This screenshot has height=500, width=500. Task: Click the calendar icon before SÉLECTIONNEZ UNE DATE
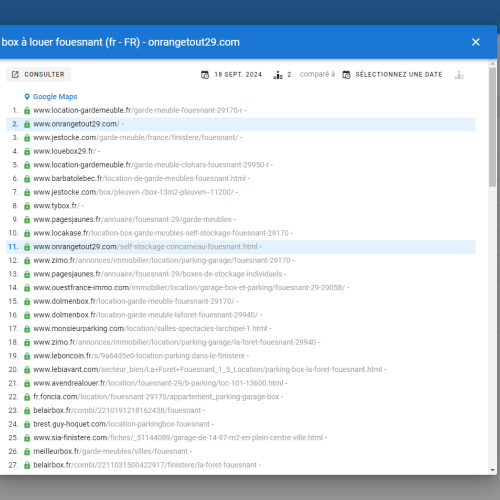[x=346, y=74]
